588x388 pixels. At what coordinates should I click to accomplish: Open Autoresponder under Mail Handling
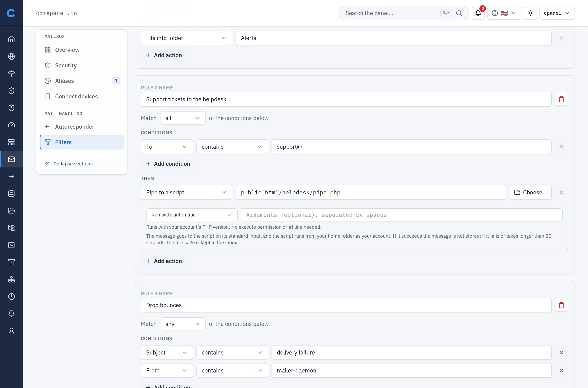click(x=82, y=127)
